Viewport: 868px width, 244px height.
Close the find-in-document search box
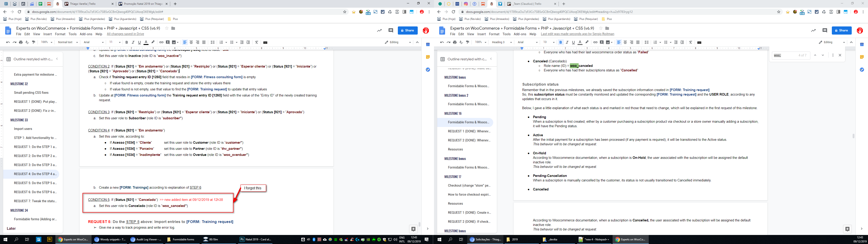[840, 55]
